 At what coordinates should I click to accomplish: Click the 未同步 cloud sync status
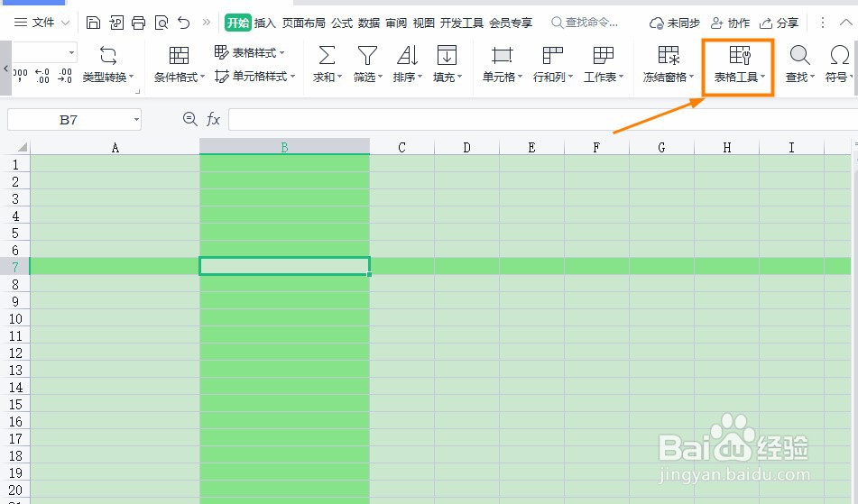pos(675,23)
